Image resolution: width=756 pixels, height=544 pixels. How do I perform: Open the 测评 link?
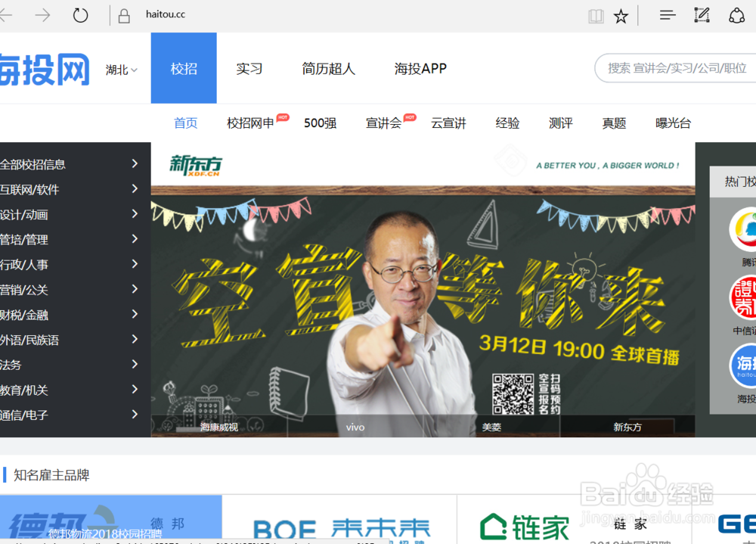(561, 123)
